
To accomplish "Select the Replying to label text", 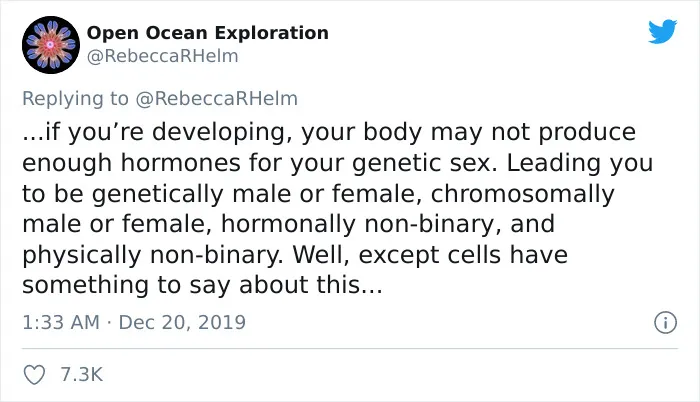I will (75, 99).
